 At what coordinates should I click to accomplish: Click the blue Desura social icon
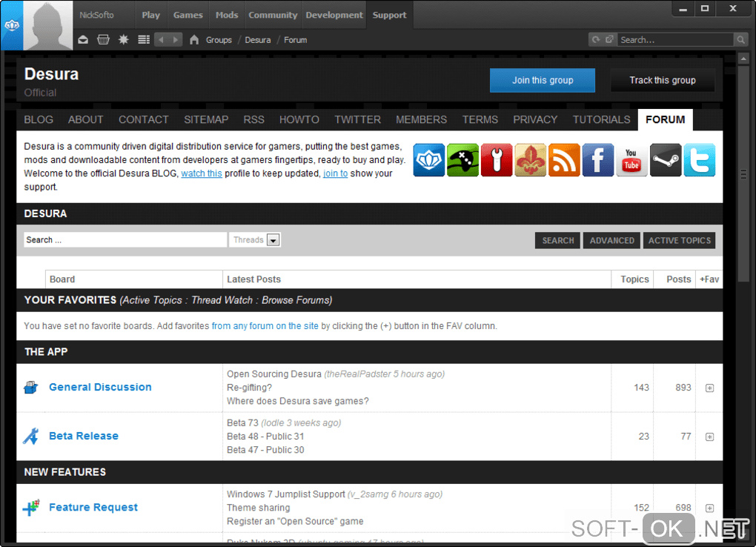tap(428, 160)
